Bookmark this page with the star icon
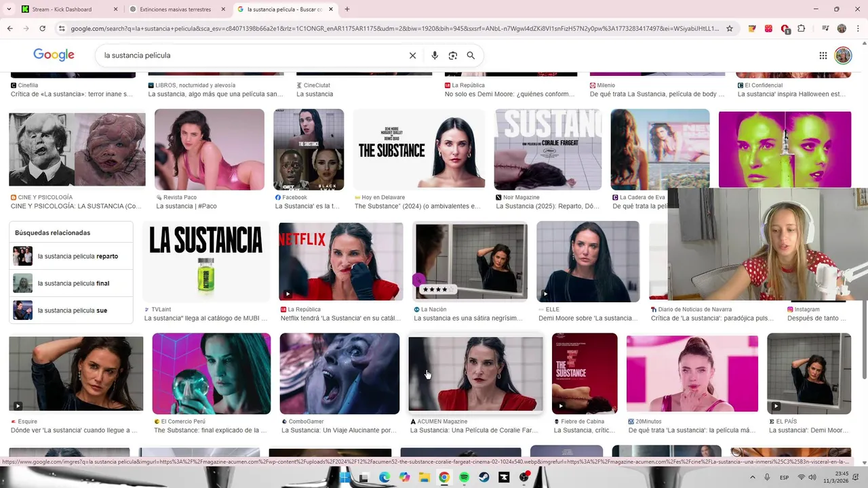Viewport: 868px width, 488px height. (x=730, y=28)
